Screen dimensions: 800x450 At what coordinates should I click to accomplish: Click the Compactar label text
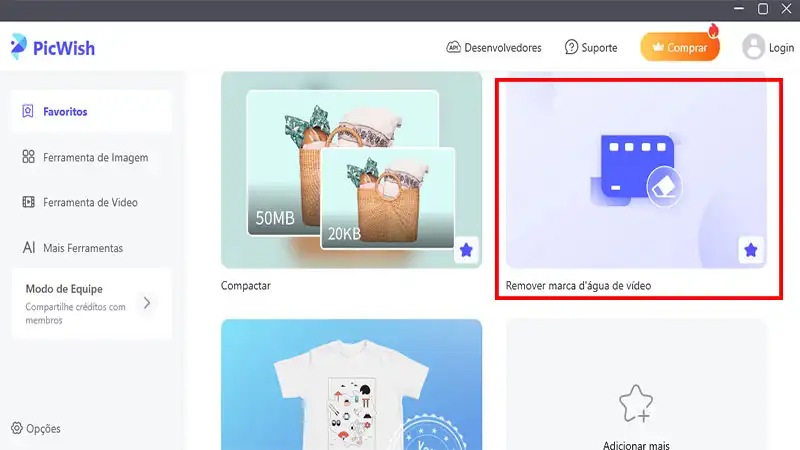coord(246,286)
